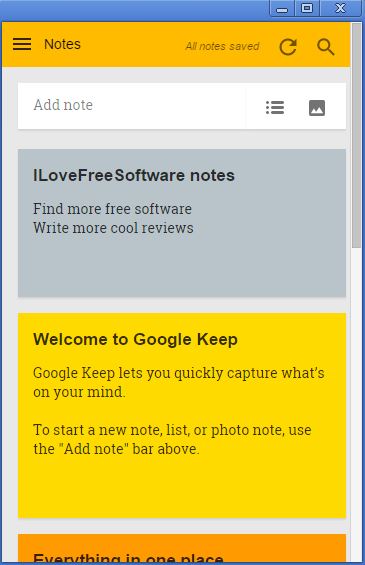Screen dimensions: 365x565
Task: Open the ILoveFreeSoftware notes card
Action: (x=182, y=223)
